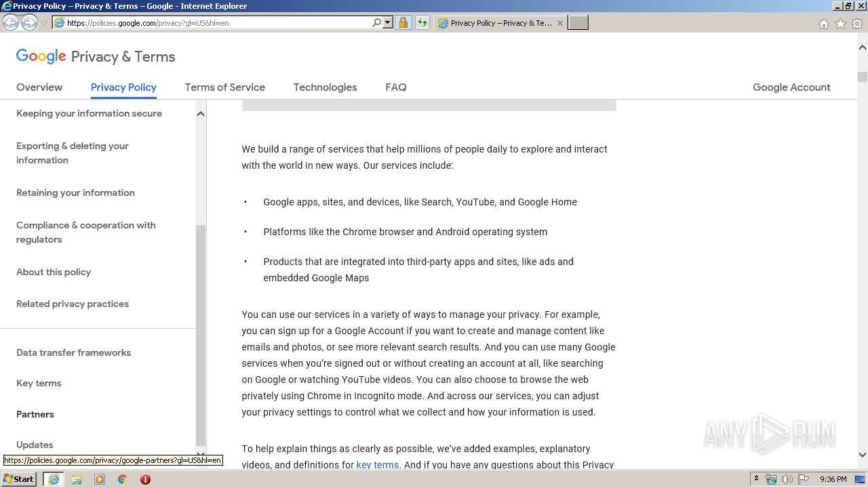Open Favorites star icon
Screen dimensions: 868x488
pos(840,24)
